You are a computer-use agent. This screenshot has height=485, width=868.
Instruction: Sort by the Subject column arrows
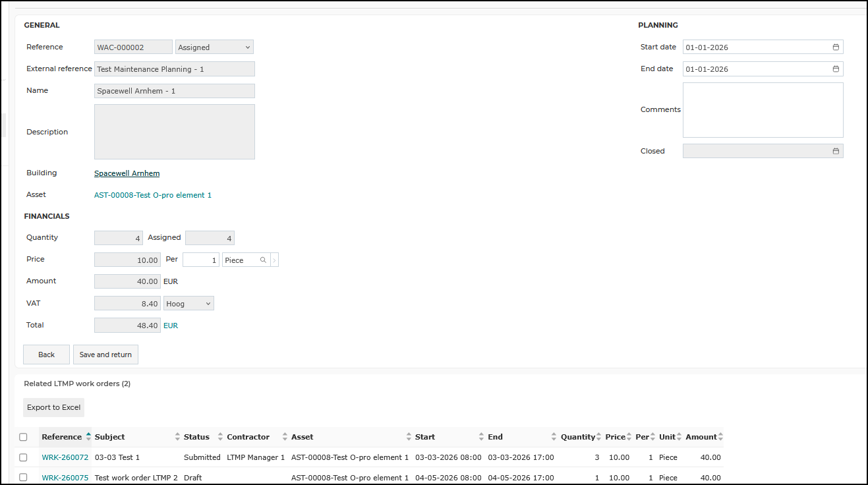click(177, 437)
